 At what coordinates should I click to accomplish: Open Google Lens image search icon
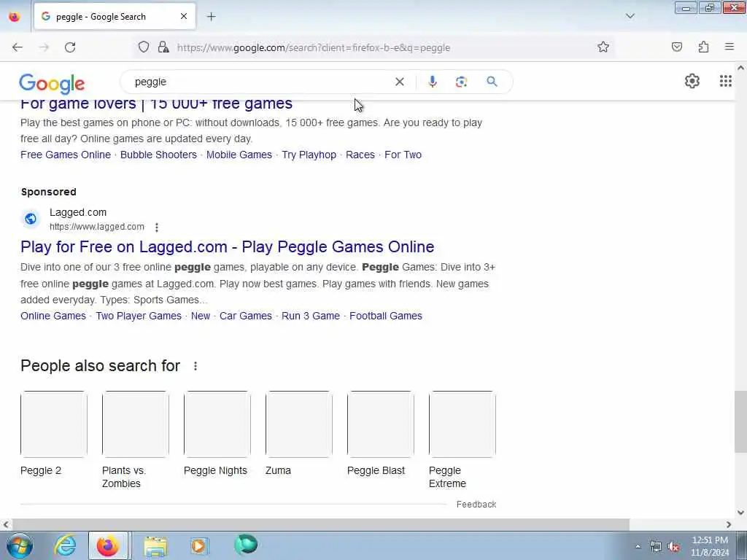(461, 82)
